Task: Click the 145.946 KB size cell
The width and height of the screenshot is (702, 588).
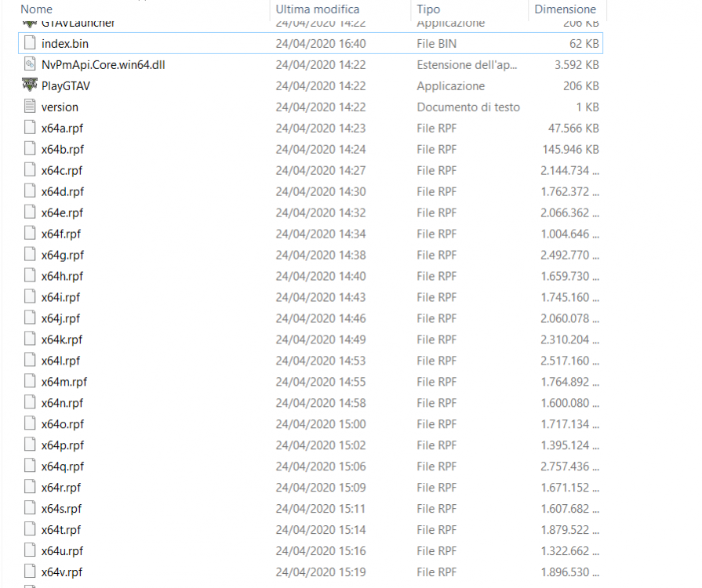Action: click(x=571, y=149)
